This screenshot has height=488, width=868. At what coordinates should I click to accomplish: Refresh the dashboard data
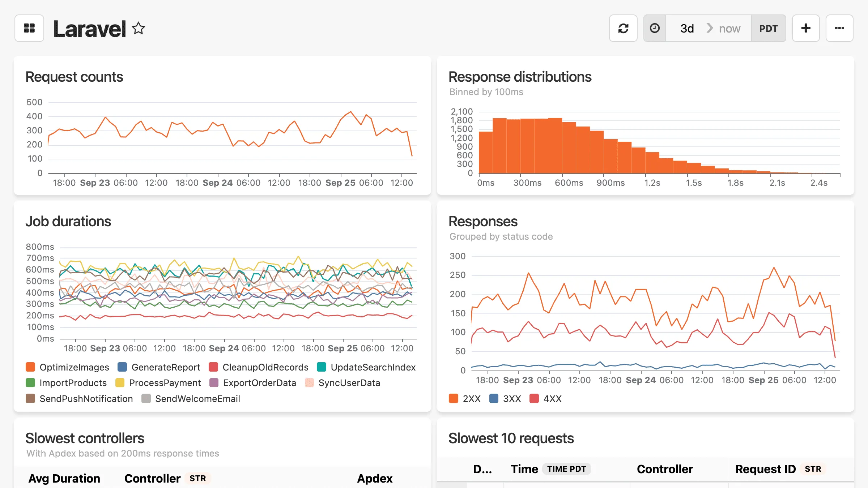(x=623, y=28)
